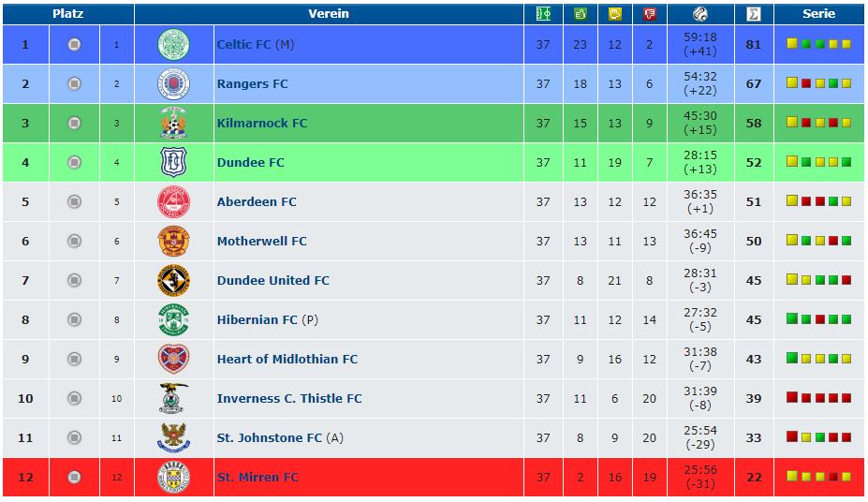
Task: Click the Celtic FC club crest
Action: [173, 44]
